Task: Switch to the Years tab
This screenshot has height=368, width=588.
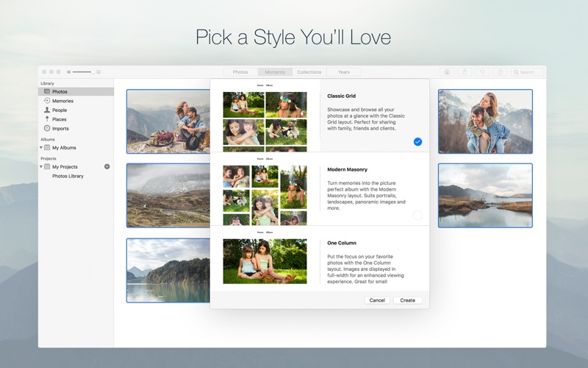Action: coord(343,72)
